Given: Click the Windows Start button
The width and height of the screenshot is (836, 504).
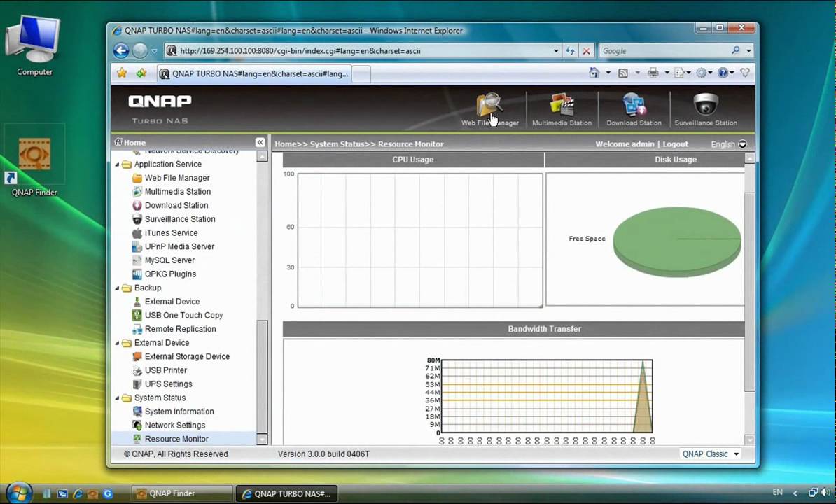Looking at the screenshot, I should [x=19, y=493].
